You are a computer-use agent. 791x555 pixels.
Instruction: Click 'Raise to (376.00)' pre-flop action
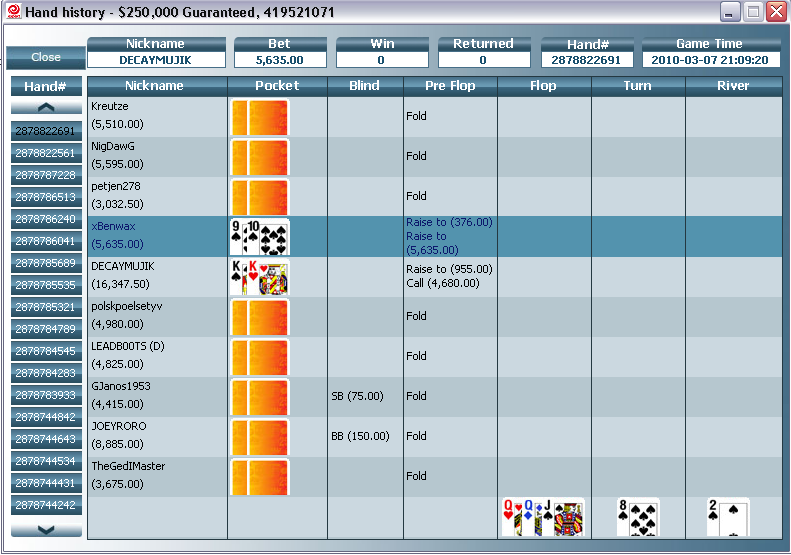pyautogui.click(x=449, y=222)
